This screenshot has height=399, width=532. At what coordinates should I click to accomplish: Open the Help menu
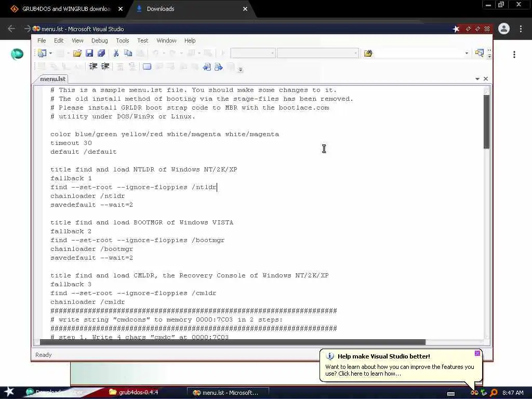(x=190, y=41)
